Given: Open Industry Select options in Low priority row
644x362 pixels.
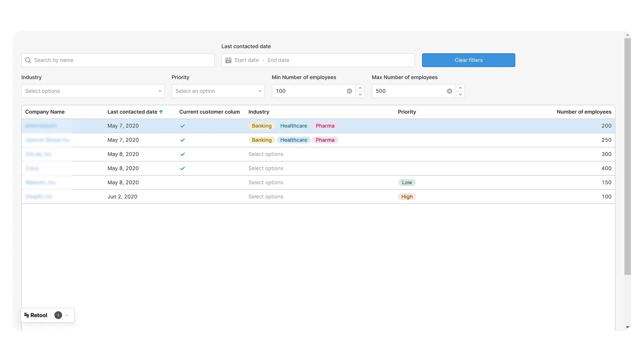Looking at the screenshot, I should (x=266, y=183).
